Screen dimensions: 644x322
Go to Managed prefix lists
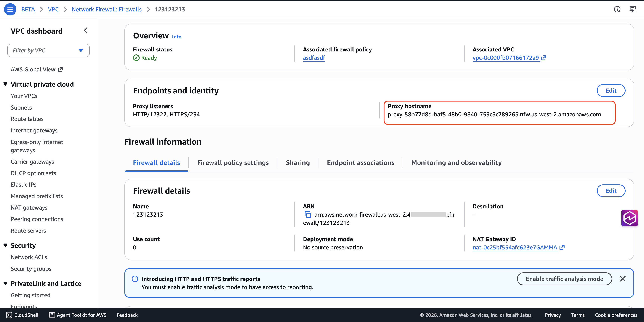pyautogui.click(x=37, y=196)
